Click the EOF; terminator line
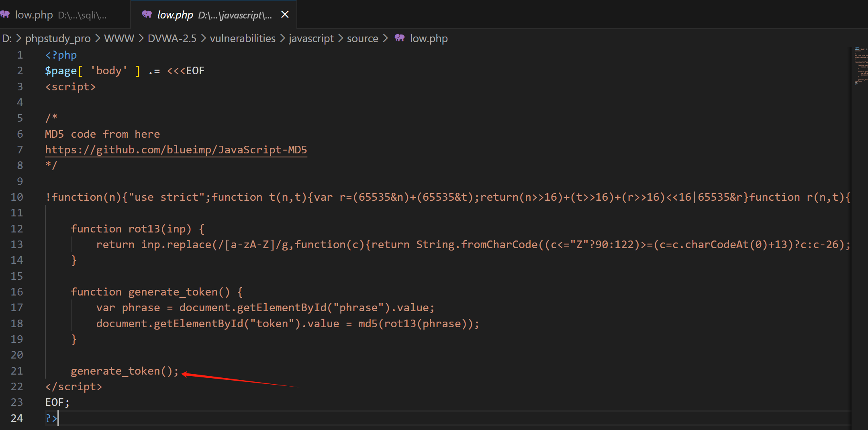 [x=57, y=402]
